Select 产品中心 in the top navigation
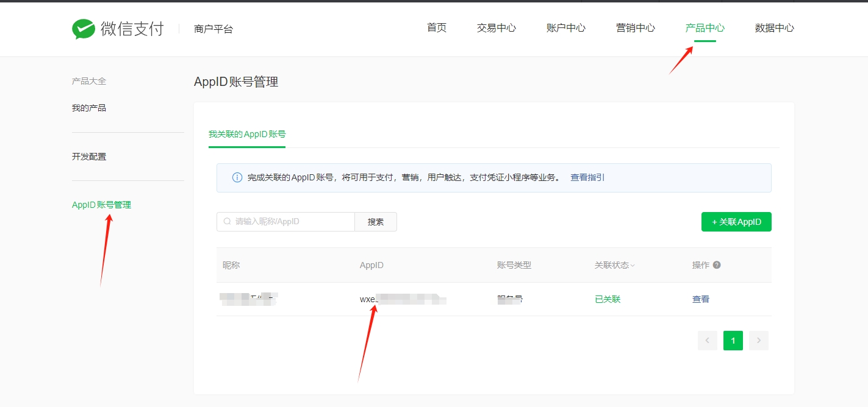The width and height of the screenshot is (868, 407). [705, 28]
